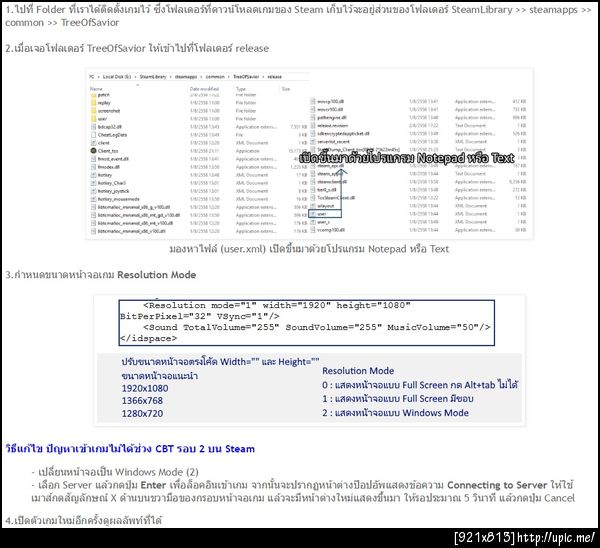Sort by the Name column header
Image resolution: width=600 pixels, height=548 pixels.
(96, 89)
